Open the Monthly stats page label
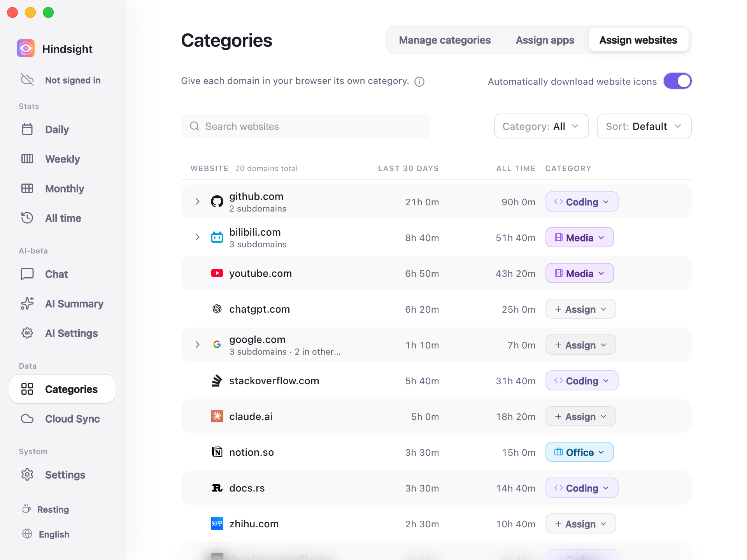The width and height of the screenshot is (747, 560). click(x=65, y=189)
